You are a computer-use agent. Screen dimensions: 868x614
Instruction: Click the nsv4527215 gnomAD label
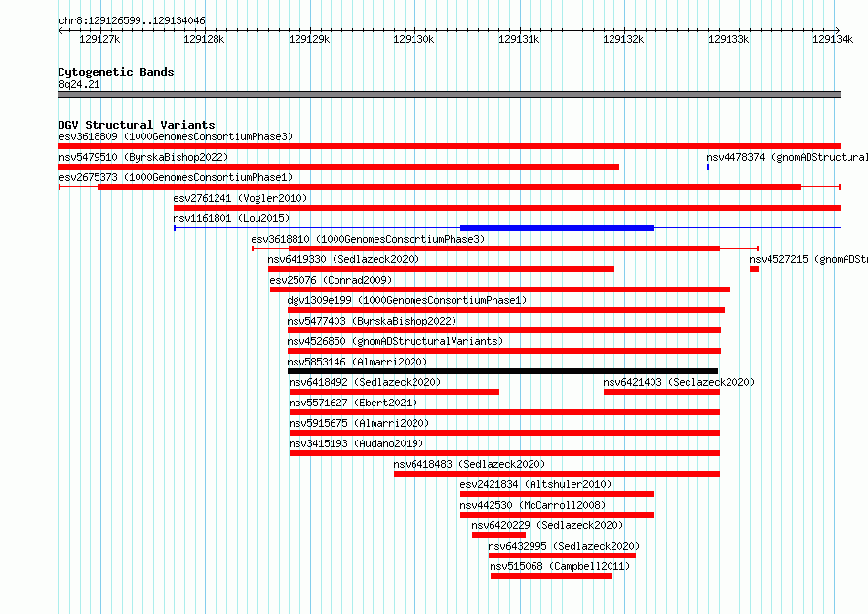[x=809, y=259]
